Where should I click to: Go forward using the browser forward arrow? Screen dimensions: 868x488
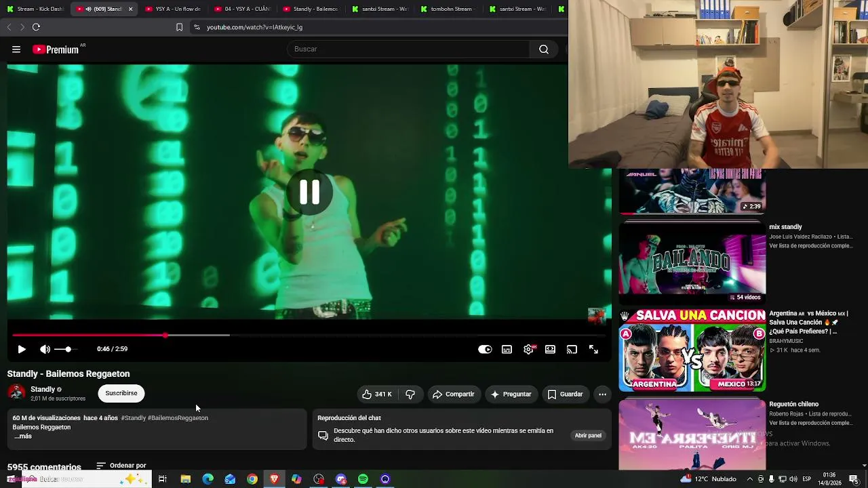point(22,27)
